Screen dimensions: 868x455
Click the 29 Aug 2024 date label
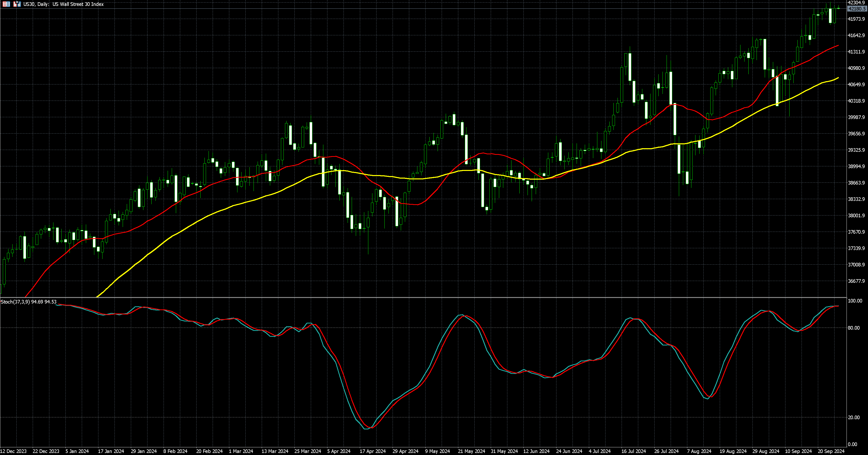point(766,451)
